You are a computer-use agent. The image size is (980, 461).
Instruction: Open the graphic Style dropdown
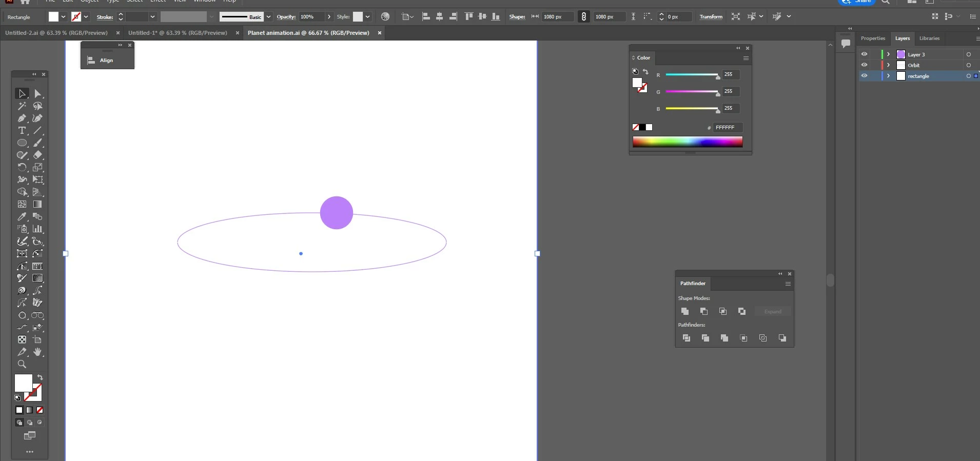367,17
